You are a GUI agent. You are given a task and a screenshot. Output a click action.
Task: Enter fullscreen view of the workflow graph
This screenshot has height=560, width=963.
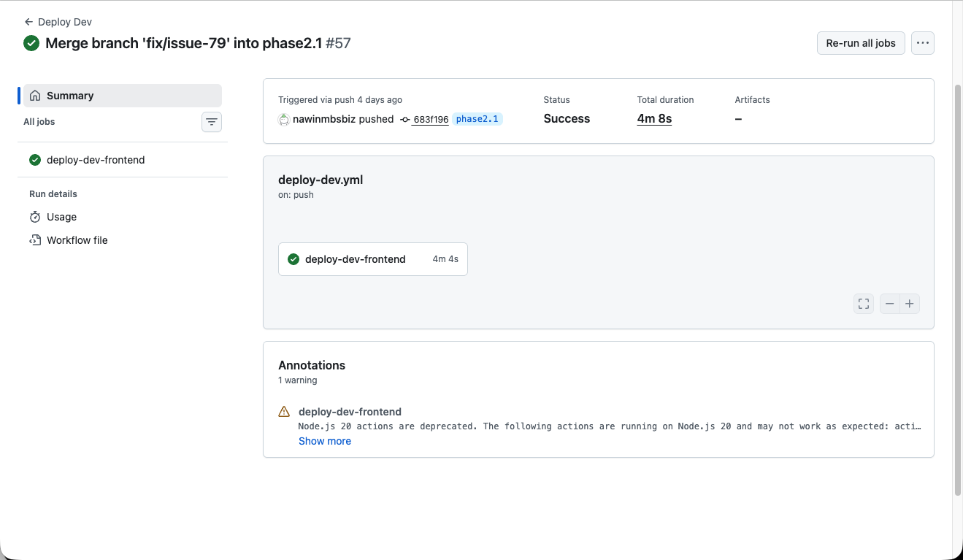pyautogui.click(x=863, y=303)
